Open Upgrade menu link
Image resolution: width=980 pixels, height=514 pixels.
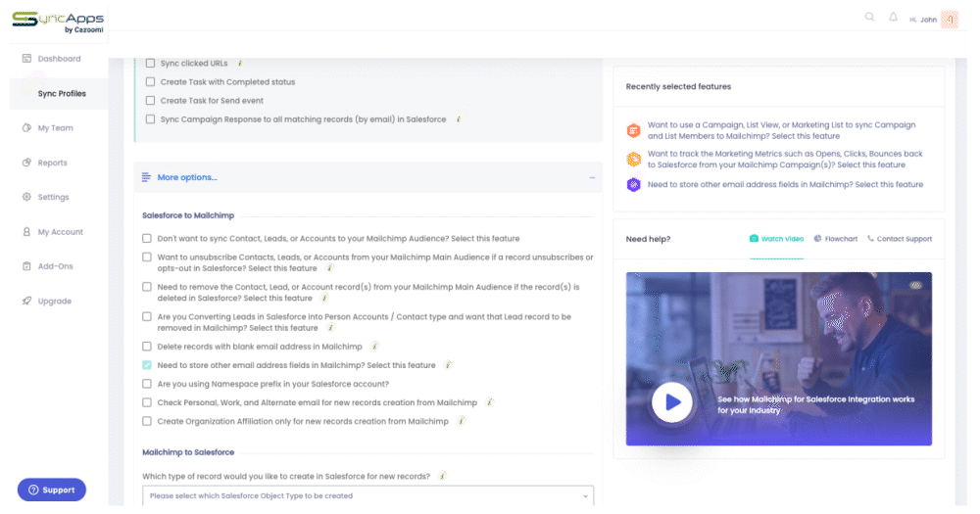tap(54, 301)
